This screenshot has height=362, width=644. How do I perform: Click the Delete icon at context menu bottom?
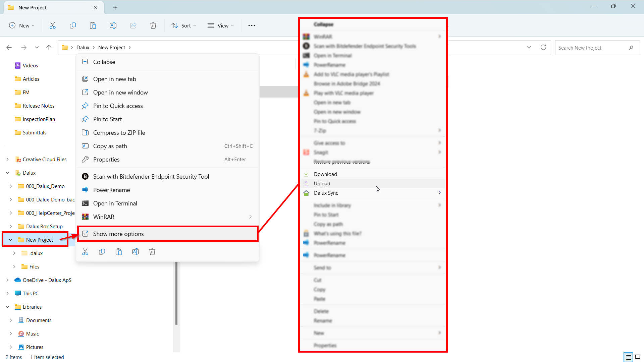tap(152, 252)
